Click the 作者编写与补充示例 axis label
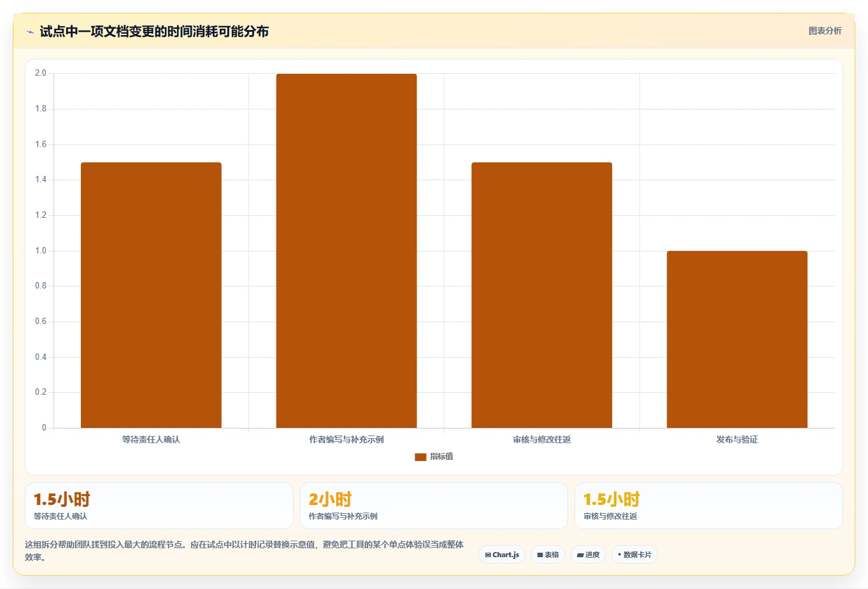 [x=346, y=439]
